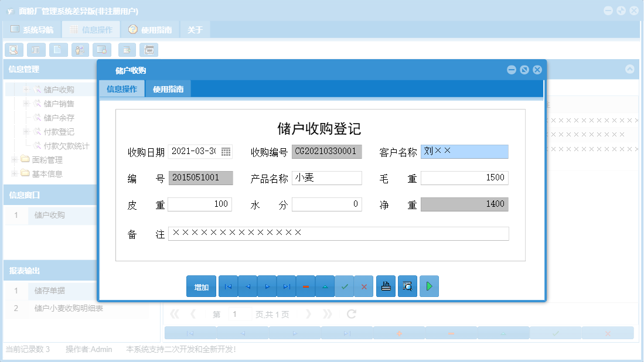Open the print preview icon in the dialog
This screenshot has height=362, width=644.
click(407, 286)
